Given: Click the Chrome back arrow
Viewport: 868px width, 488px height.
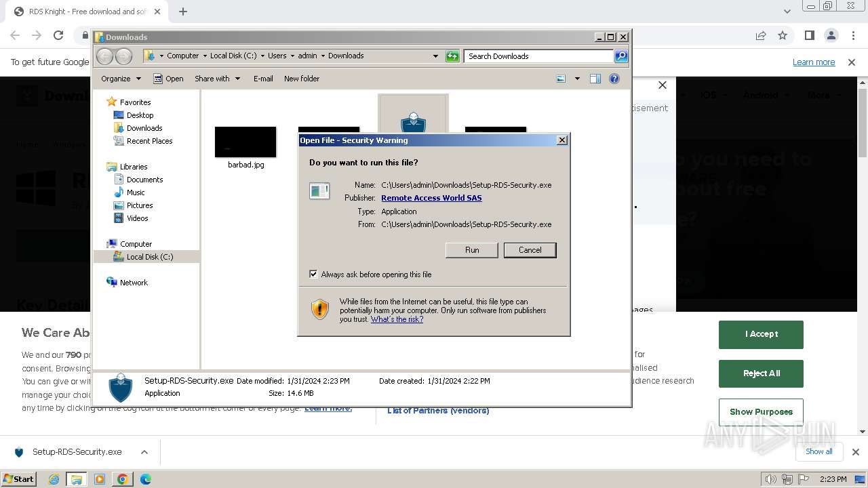Looking at the screenshot, I should 15,35.
